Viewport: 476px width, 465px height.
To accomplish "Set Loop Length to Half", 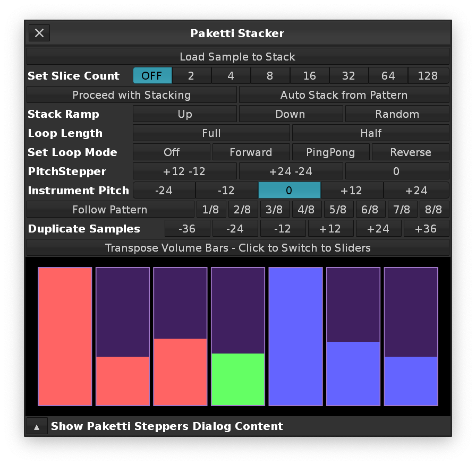I will [x=370, y=133].
